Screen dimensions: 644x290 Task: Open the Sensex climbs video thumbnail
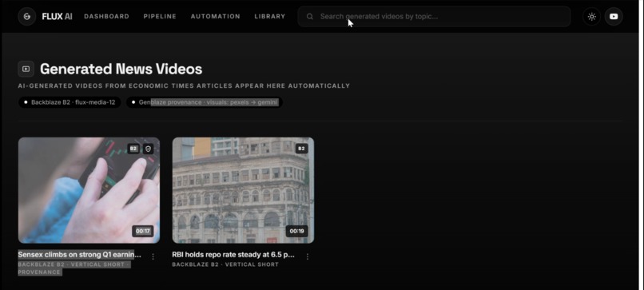(89, 190)
